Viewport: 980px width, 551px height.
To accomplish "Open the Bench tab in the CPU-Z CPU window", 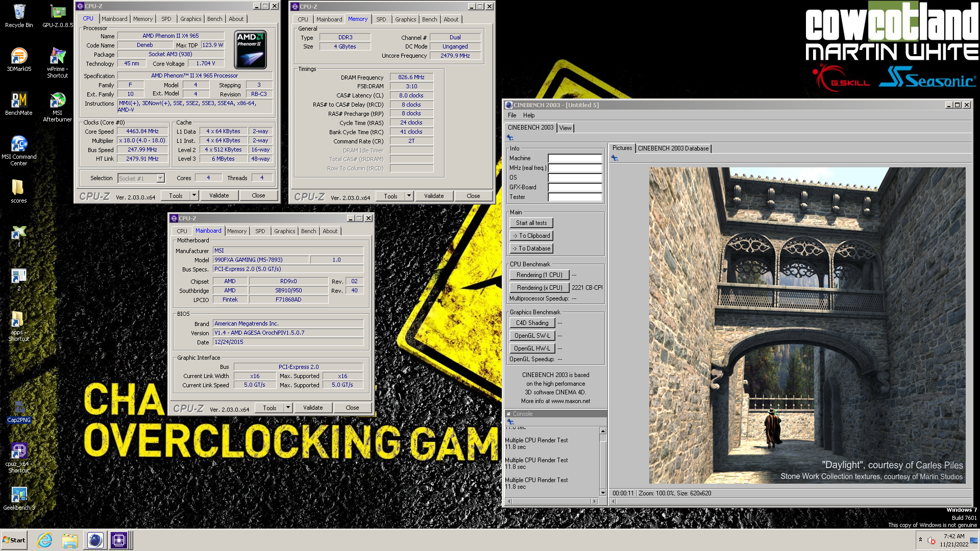I will [x=214, y=19].
